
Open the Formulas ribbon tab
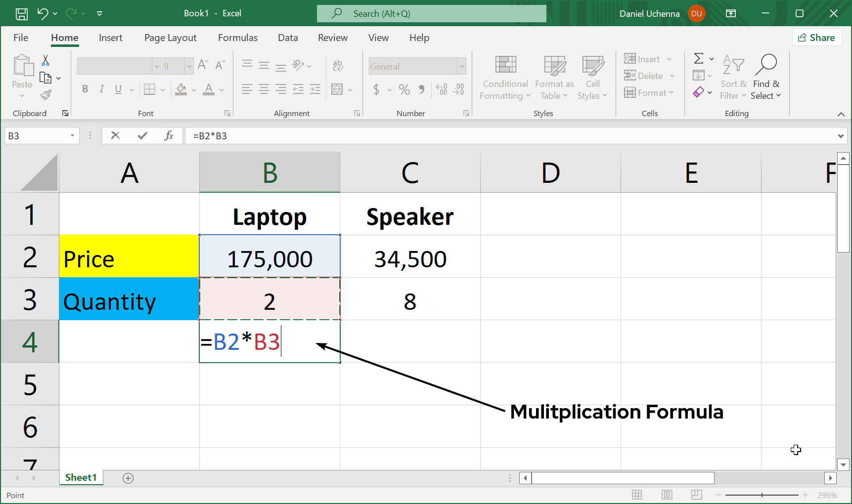pyautogui.click(x=237, y=38)
